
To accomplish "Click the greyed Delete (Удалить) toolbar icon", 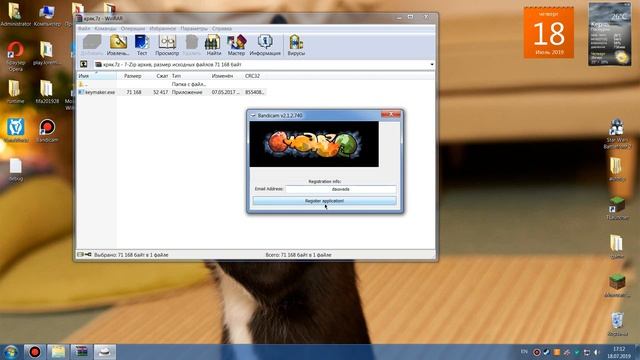I will (x=191, y=45).
